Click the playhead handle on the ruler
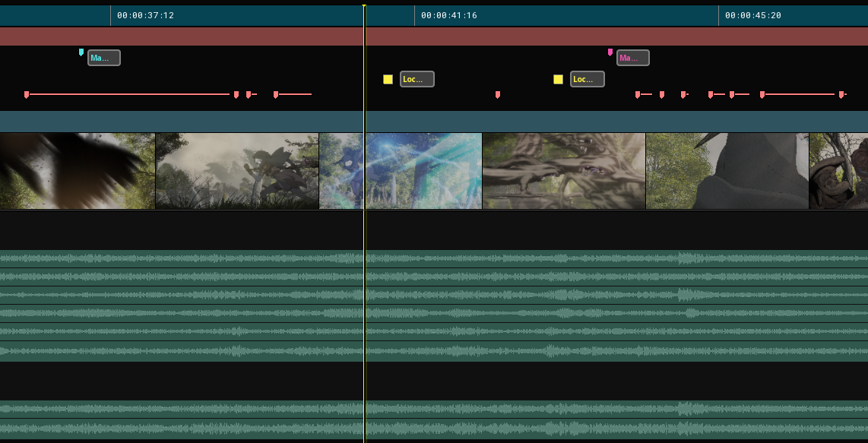868x443 pixels. [364, 7]
